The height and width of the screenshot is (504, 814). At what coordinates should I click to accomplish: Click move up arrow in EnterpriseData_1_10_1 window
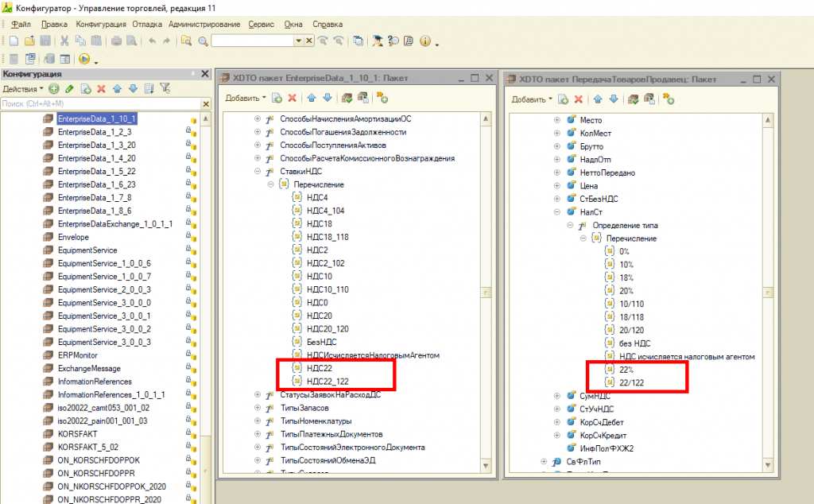tap(312, 98)
